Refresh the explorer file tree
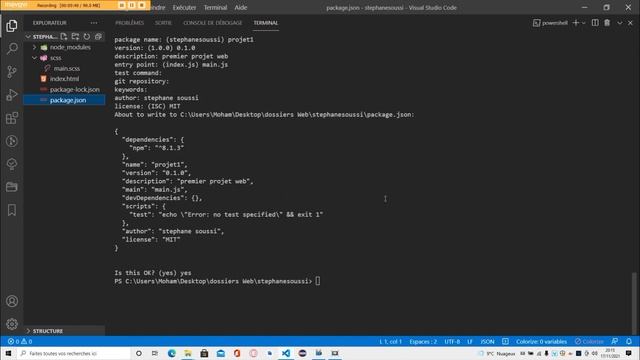Screen dimensions: 640x360 tap(87, 37)
